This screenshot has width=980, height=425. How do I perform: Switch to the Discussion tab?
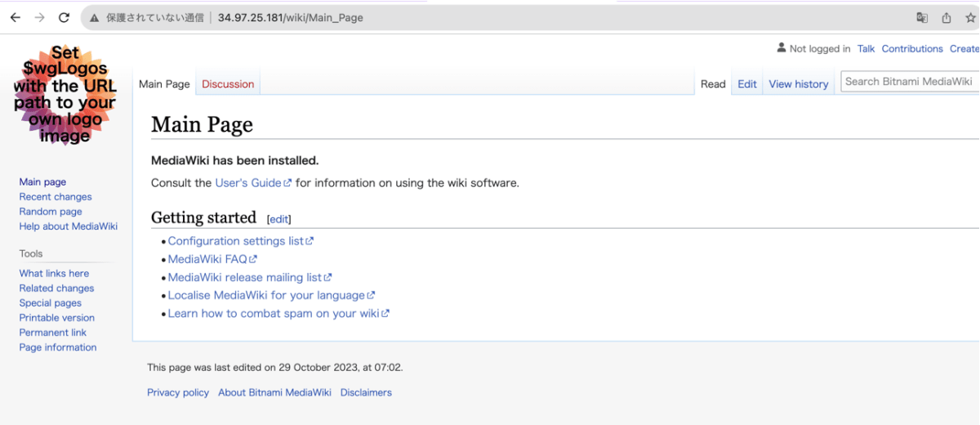[x=228, y=83]
